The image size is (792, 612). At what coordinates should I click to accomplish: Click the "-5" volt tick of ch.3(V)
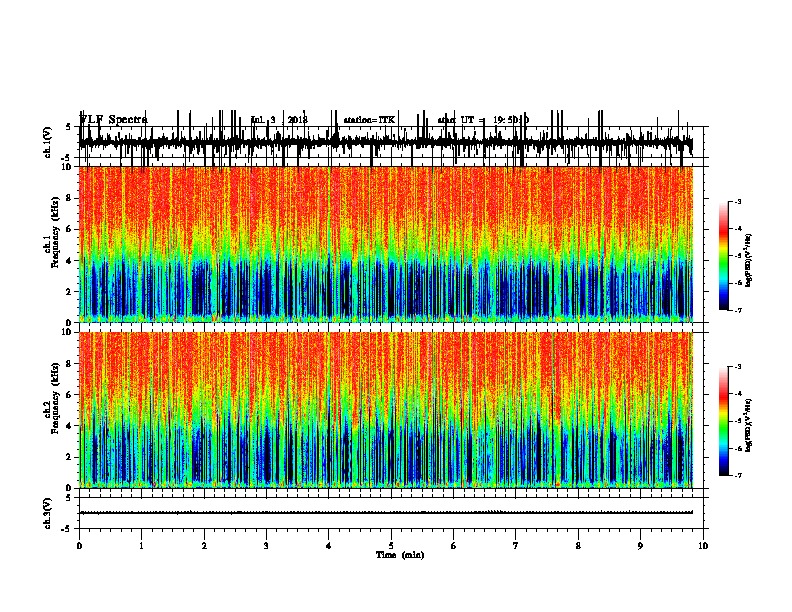coord(67,529)
